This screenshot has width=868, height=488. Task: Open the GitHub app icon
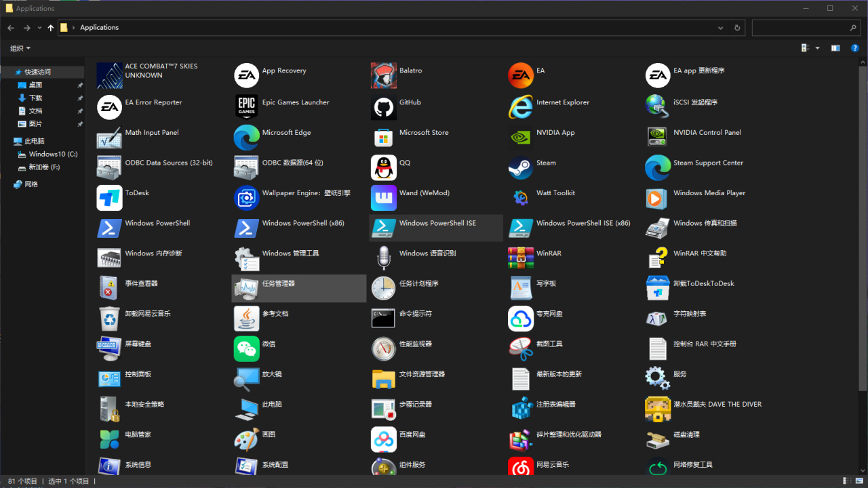[384, 106]
